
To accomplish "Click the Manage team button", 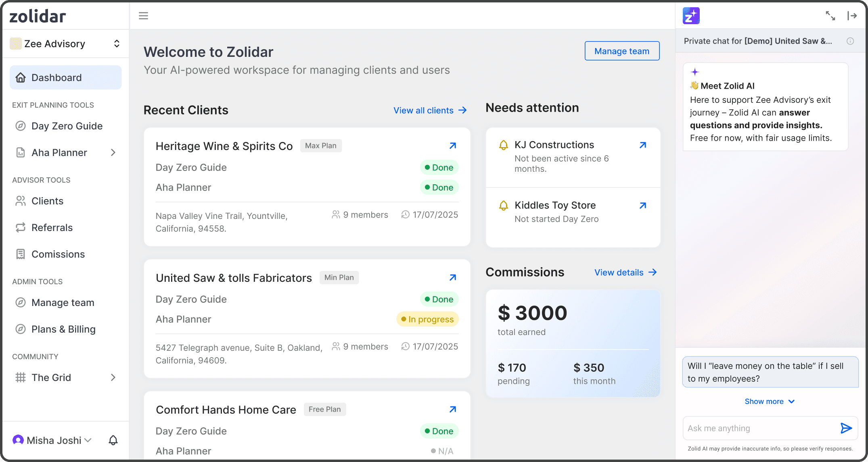I will pyautogui.click(x=622, y=51).
